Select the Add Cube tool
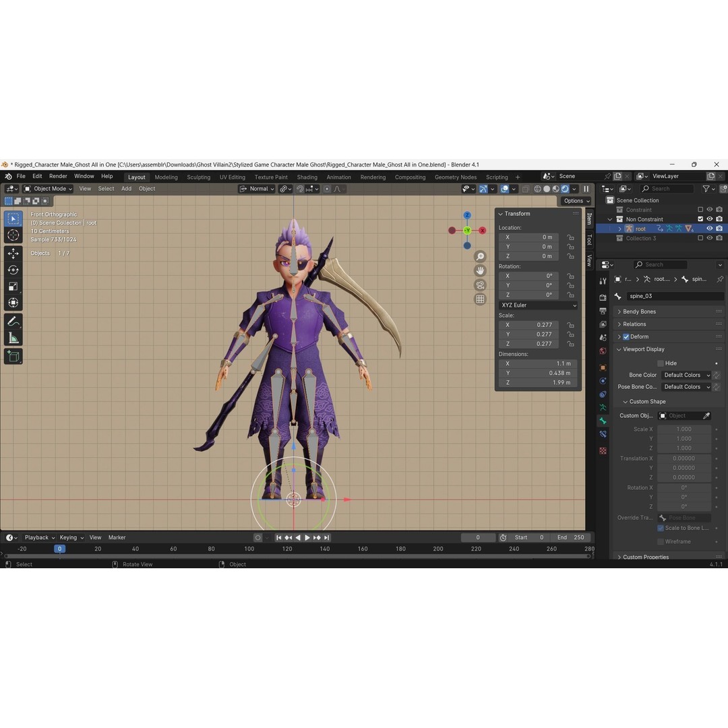Image resolution: width=728 pixels, height=728 pixels. click(x=13, y=356)
